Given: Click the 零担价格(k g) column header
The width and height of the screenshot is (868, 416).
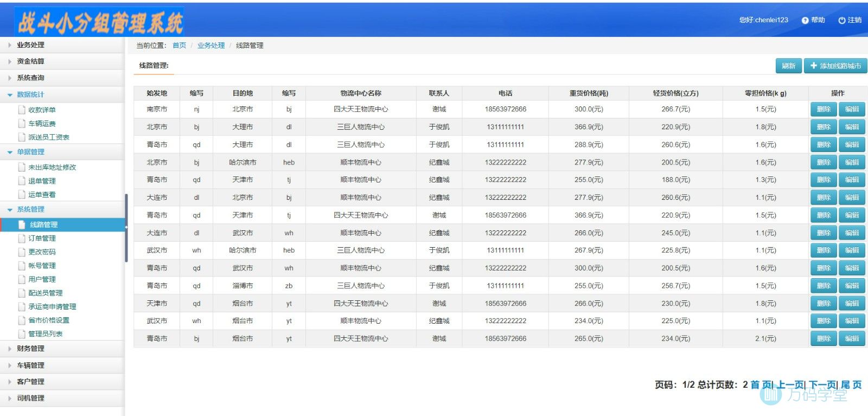Looking at the screenshot, I should pyautogui.click(x=765, y=93).
